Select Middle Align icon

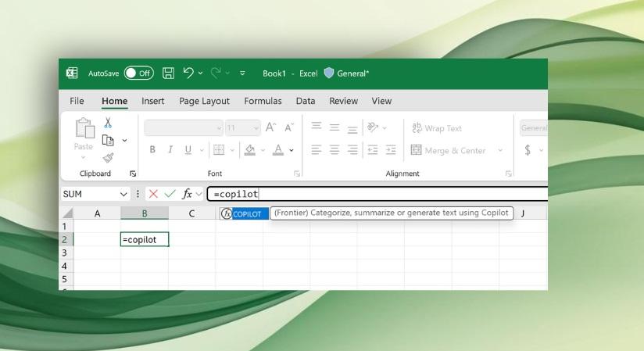click(x=335, y=128)
